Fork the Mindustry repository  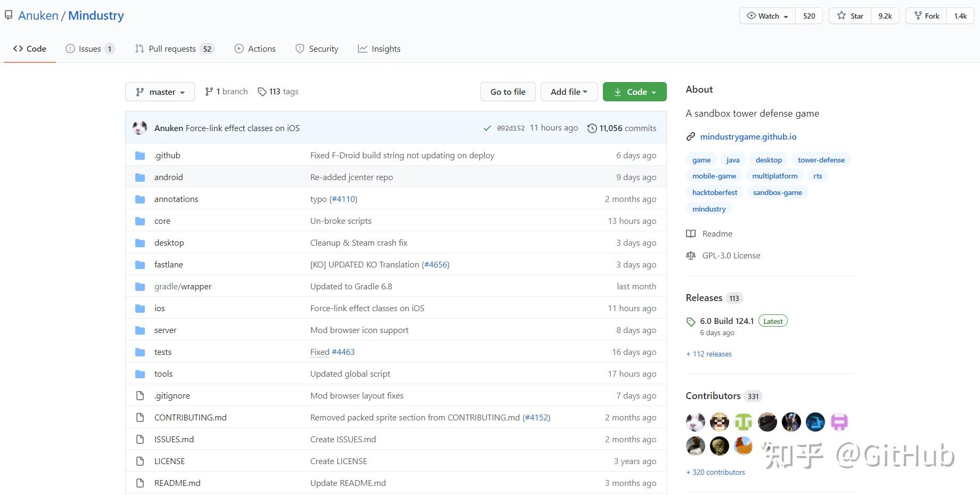coord(925,15)
